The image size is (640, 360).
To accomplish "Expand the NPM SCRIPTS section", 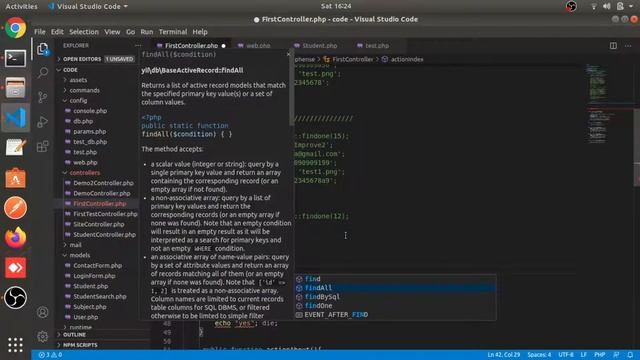I will [80, 345].
